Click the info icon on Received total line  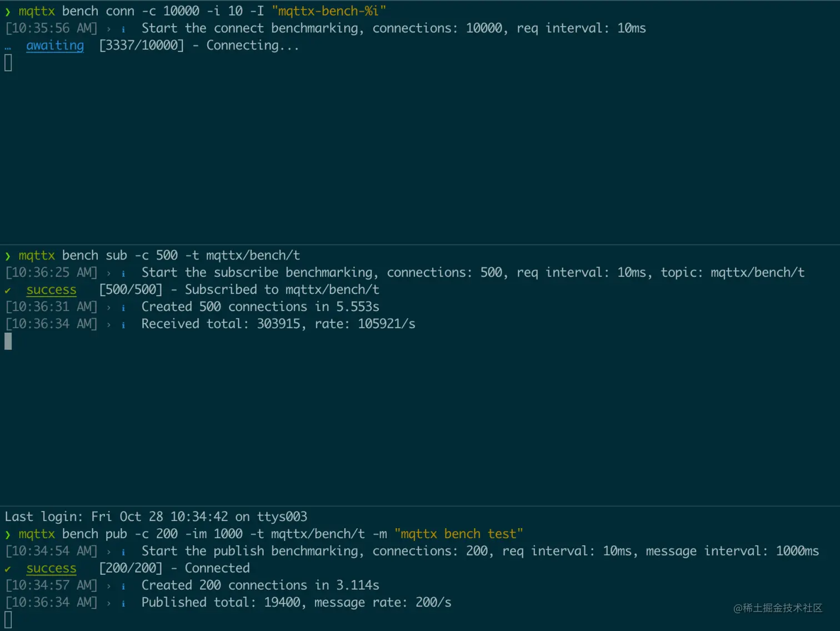point(123,324)
